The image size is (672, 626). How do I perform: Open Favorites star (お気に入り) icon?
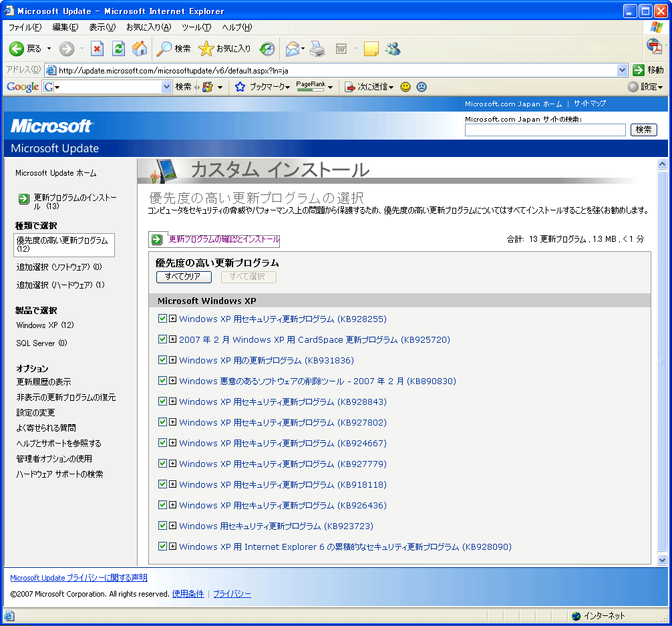tap(206, 49)
